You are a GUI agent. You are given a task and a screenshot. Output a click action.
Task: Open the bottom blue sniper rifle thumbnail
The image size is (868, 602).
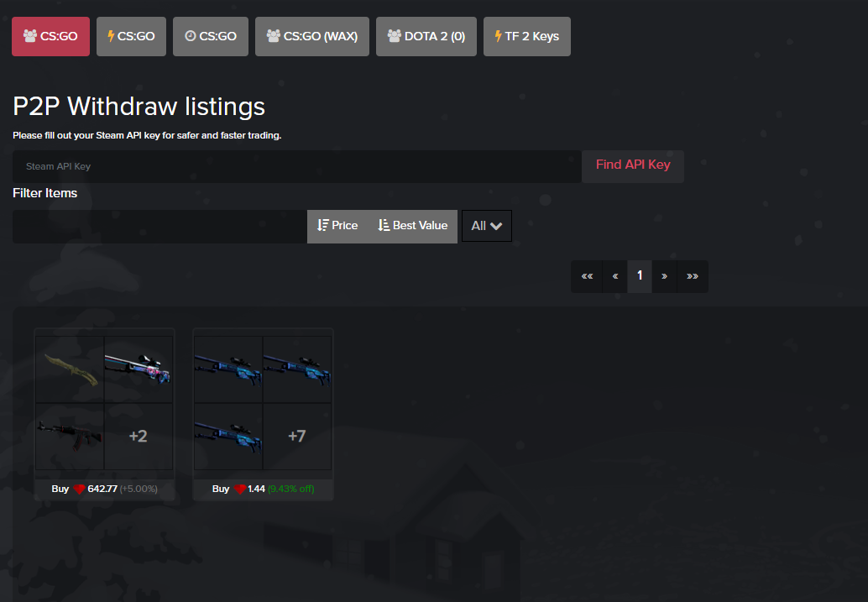[228, 437]
